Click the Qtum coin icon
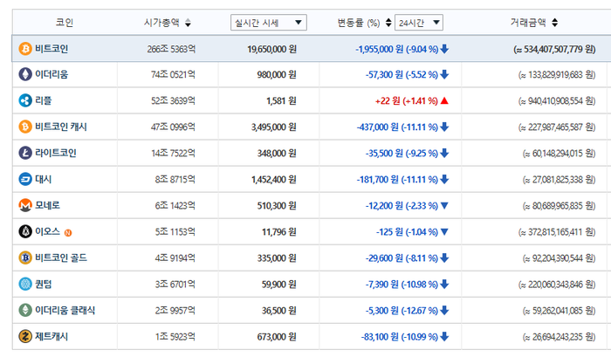This screenshot has height=364, width=611. 25,284
